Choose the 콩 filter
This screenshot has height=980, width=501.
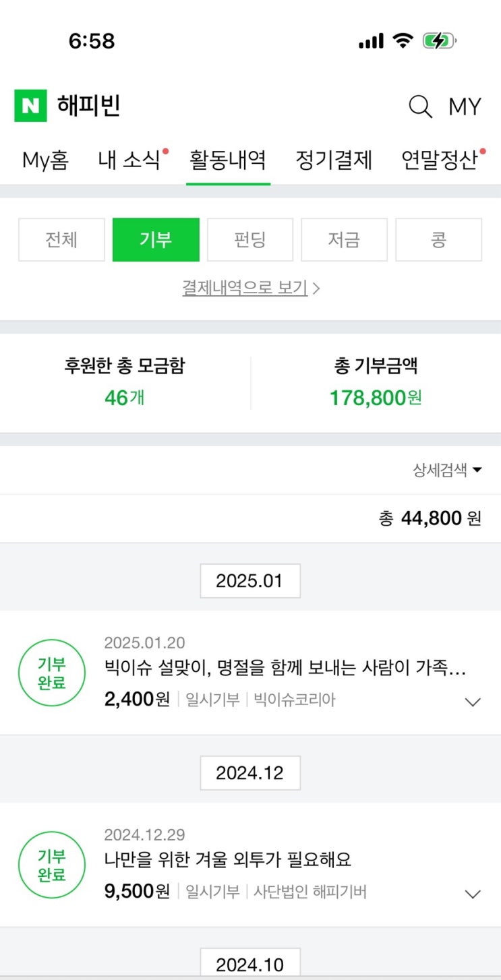point(438,239)
